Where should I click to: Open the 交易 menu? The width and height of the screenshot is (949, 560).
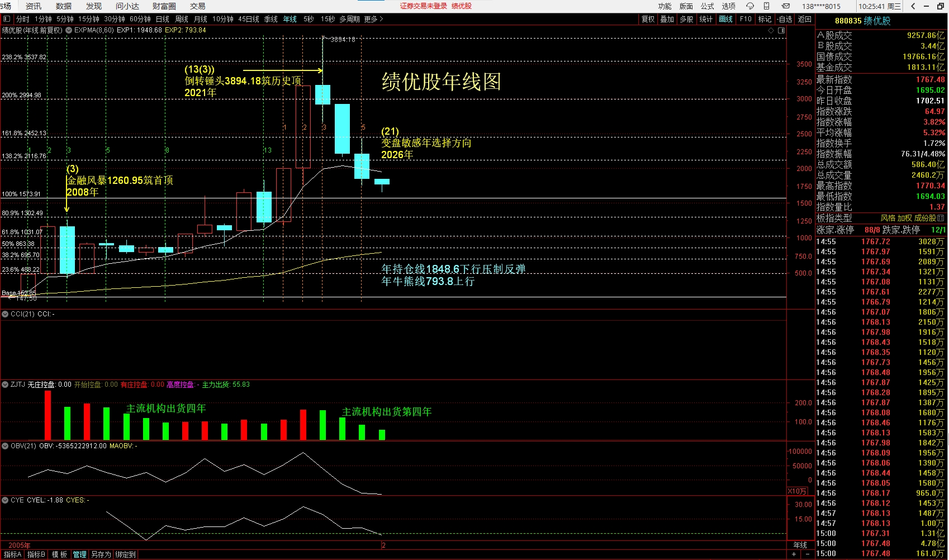point(198,6)
